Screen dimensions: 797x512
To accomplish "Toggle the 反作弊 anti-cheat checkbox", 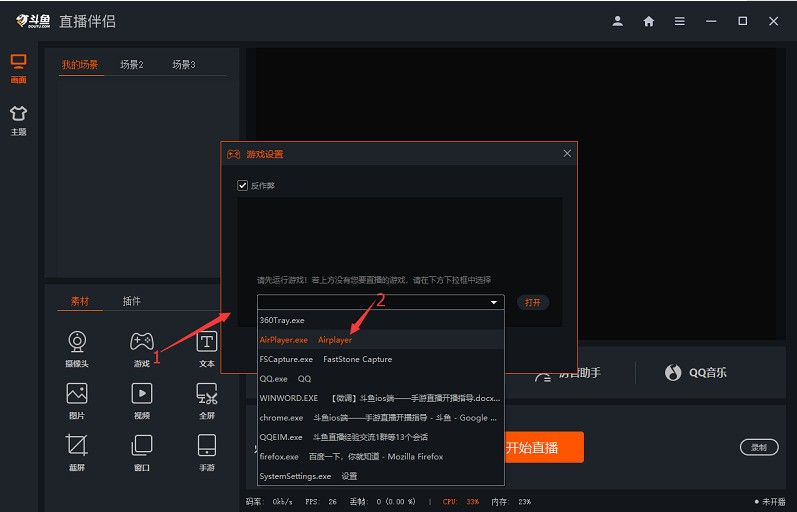I will coord(242,185).
